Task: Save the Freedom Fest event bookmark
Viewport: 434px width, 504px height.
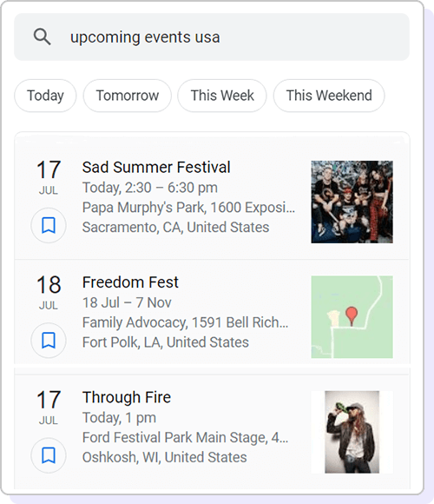Action: (x=49, y=340)
